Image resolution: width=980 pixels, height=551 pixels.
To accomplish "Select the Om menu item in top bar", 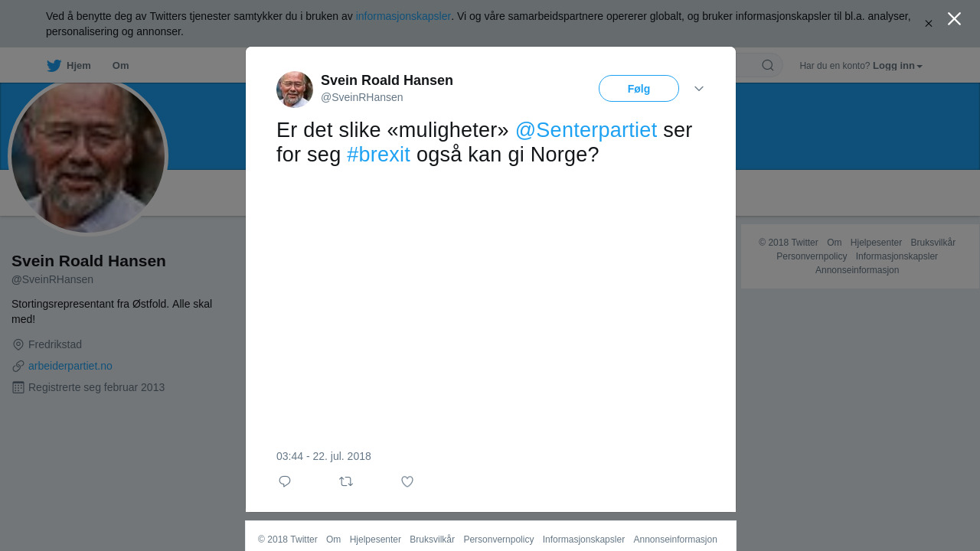I will pos(120,66).
